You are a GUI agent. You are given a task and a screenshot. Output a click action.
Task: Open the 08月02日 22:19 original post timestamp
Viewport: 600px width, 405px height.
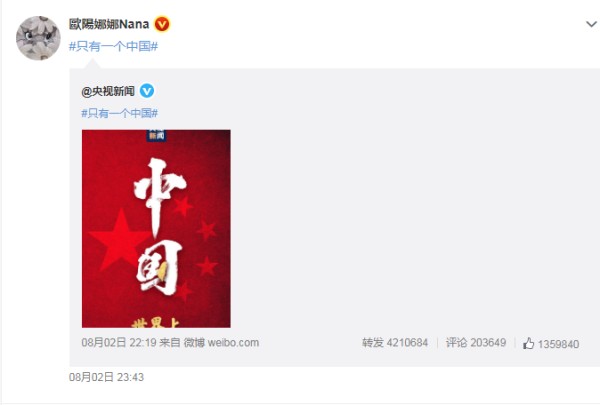point(119,342)
